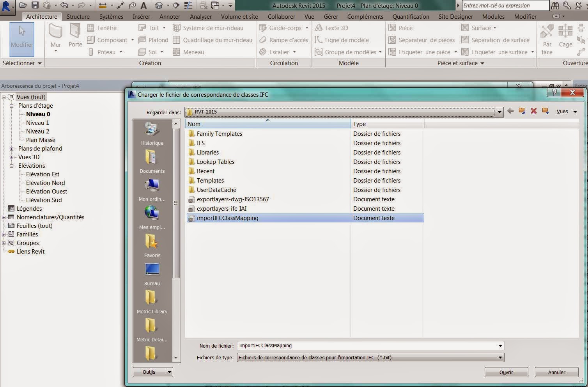Select the Ligne de modèle tool
Screen dimensions: 588x387
coord(342,40)
